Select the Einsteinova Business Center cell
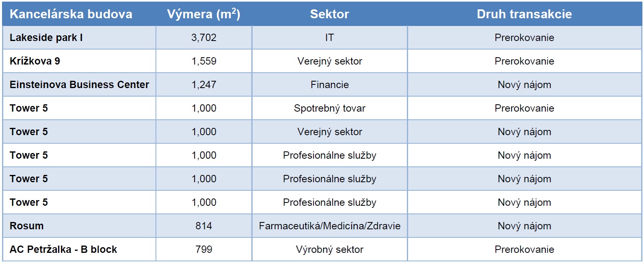 coord(79,85)
